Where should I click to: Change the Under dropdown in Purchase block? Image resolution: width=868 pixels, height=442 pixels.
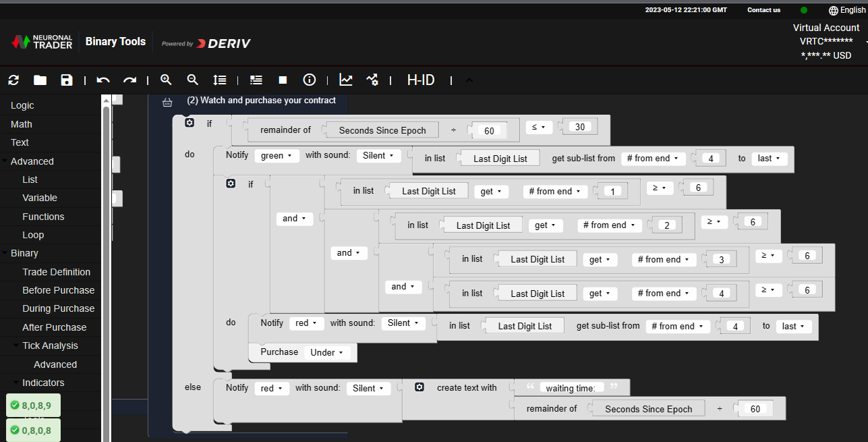point(328,352)
